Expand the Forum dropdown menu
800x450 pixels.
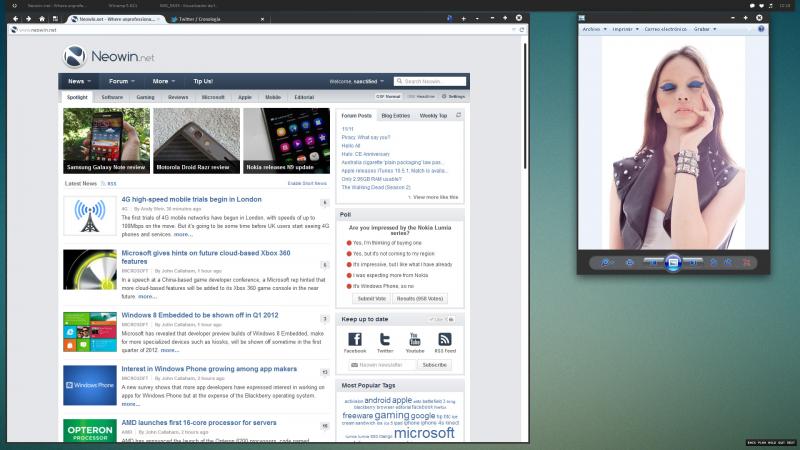122,81
